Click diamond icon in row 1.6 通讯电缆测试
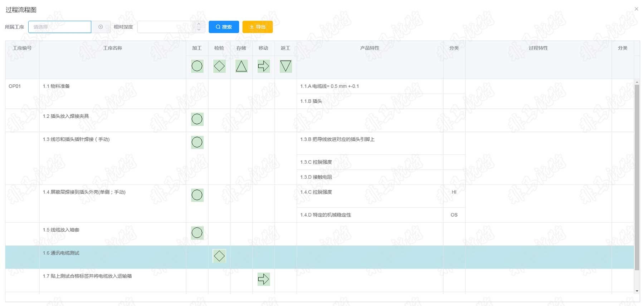The image size is (644, 306). coord(219,256)
